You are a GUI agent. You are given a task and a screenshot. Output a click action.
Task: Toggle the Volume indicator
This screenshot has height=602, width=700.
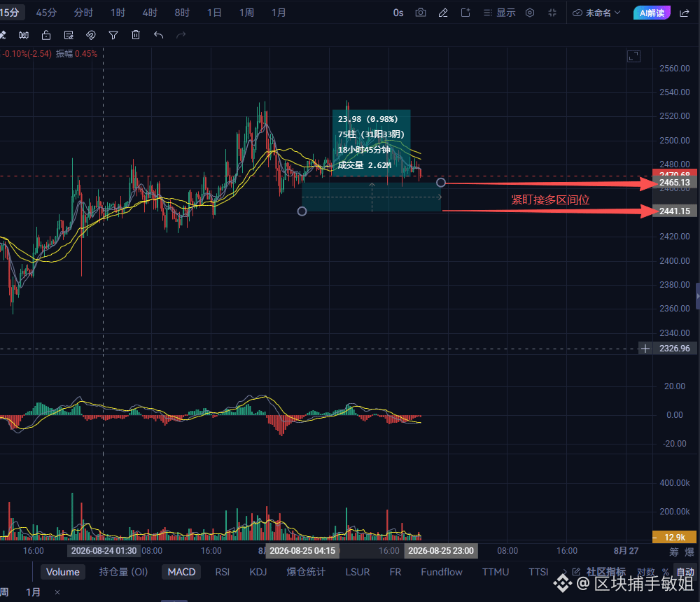click(x=63, y=572)
